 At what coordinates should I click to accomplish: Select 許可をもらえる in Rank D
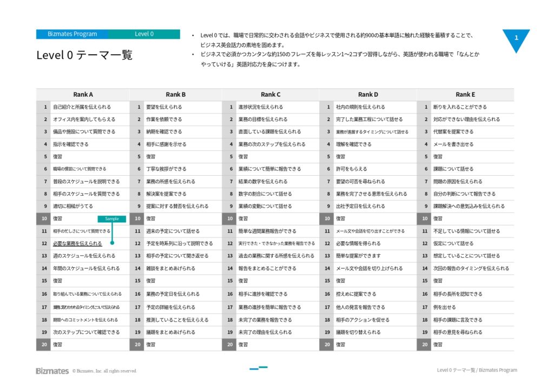(351, 169)
